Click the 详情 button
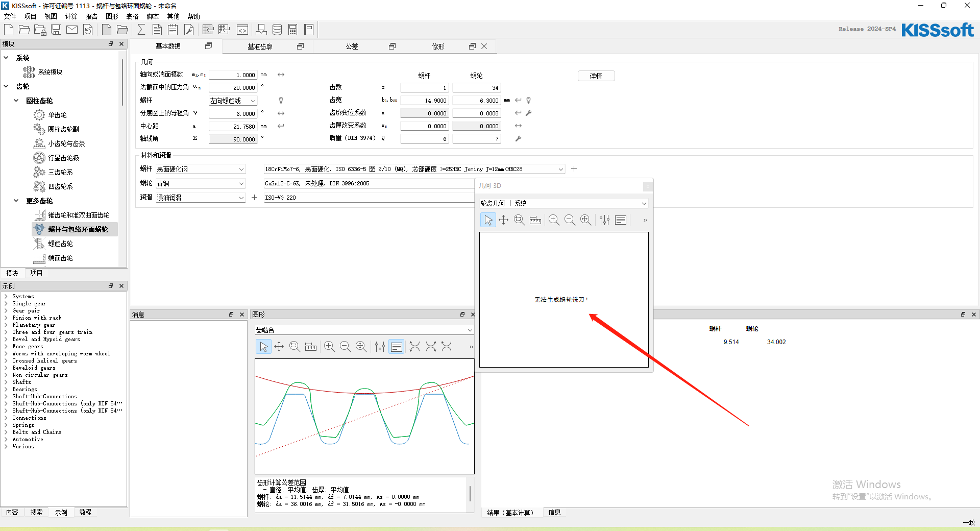The image size is (980, 531). point(596,76)
